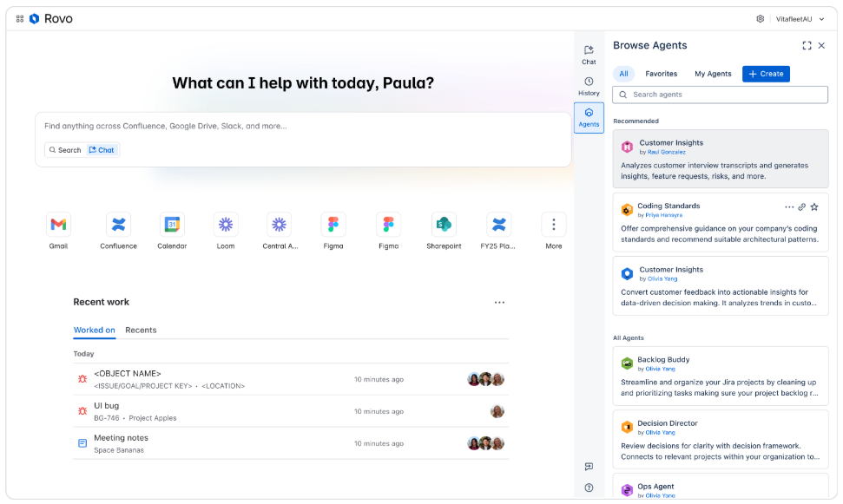Click Olivia Yang link under Decision Director
843x504 pixels.
point(660,433)
